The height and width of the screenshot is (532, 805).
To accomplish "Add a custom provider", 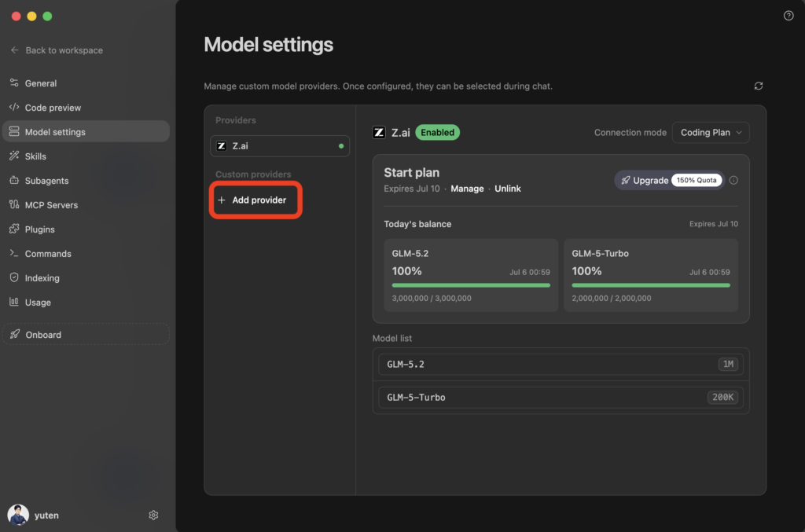I will (255, 200).
